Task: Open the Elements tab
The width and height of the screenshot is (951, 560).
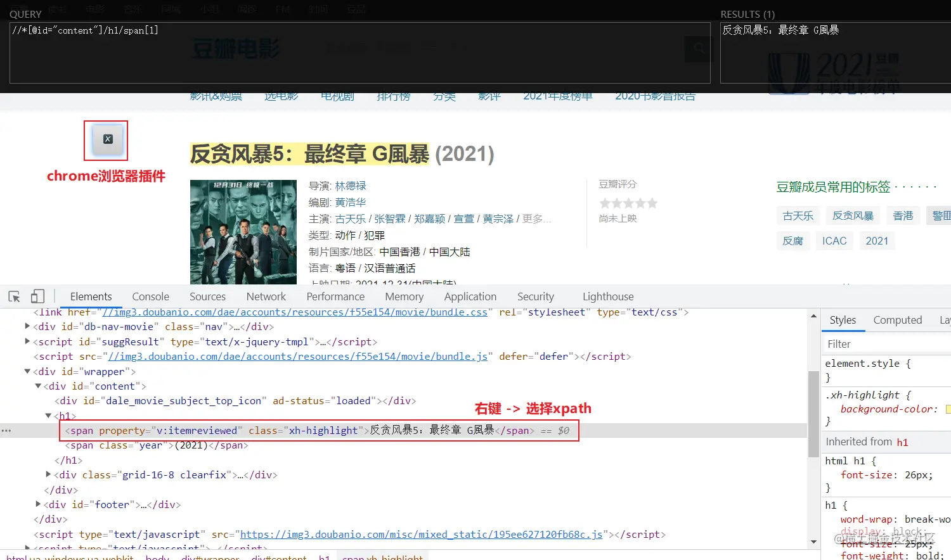Action: 91,296
